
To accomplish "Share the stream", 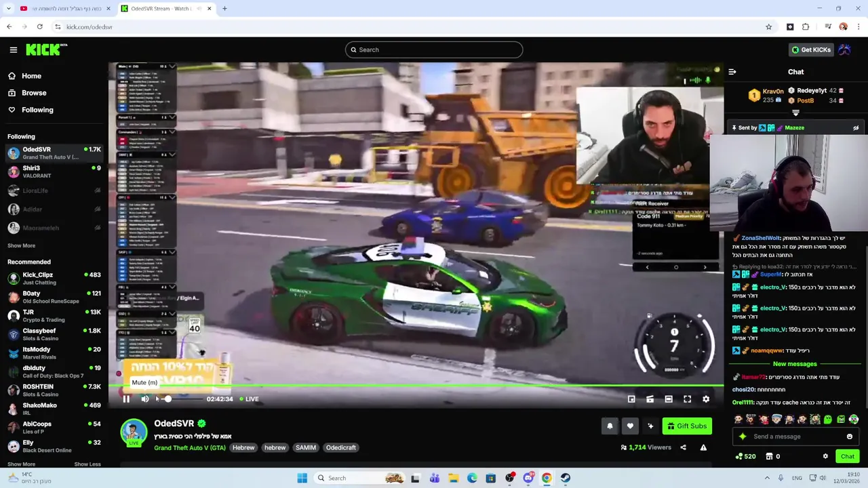I will tap(683, 447).
